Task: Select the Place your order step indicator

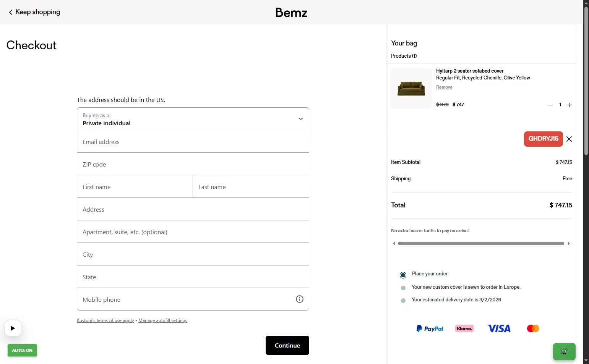Action: [403, 275]
